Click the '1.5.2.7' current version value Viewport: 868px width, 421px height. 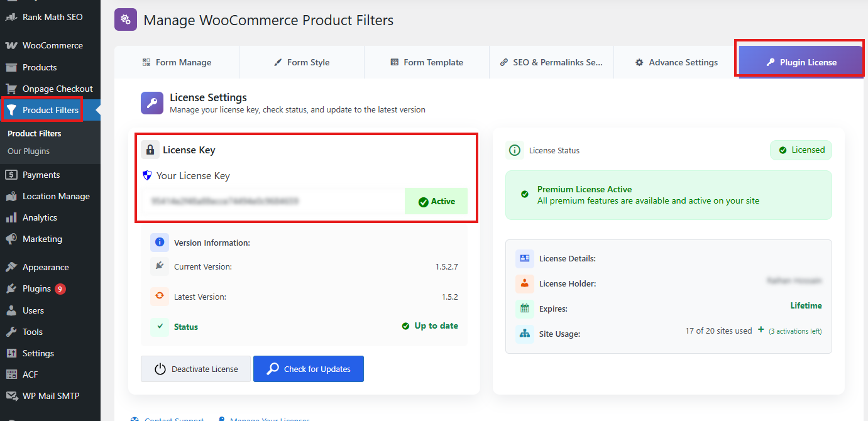click(446, 266)
